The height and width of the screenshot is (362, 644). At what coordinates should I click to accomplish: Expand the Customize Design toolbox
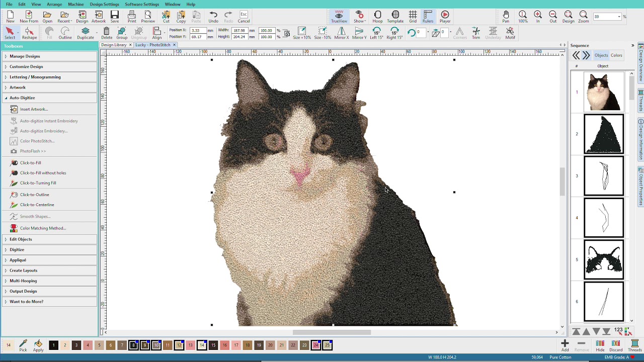point(49,66)
